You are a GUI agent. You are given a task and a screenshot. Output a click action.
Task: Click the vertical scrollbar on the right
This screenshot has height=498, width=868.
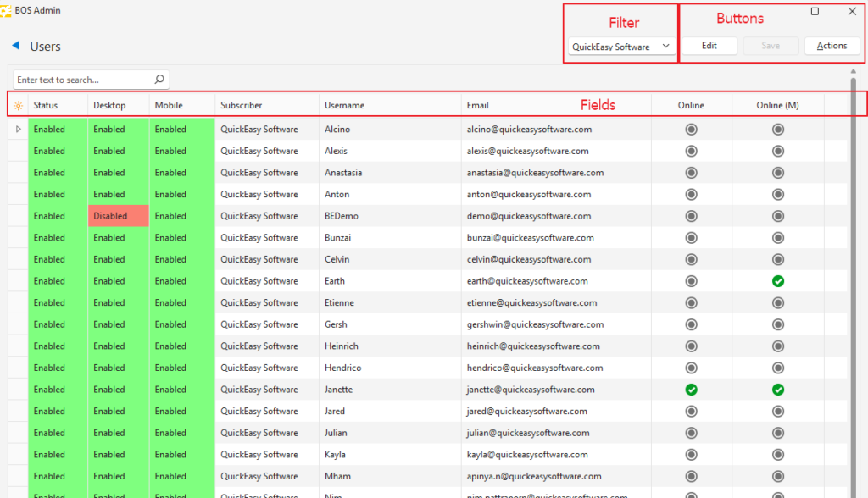(x=853, y=254)
